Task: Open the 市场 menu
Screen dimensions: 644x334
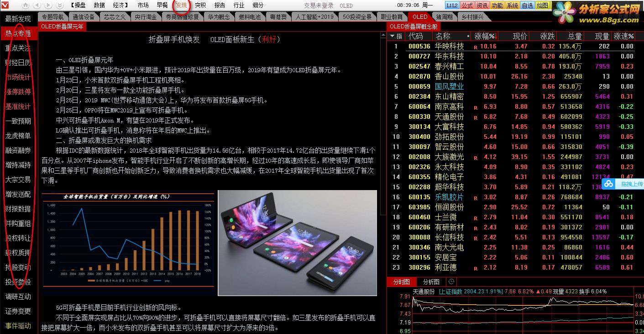Action: pos(143,5)
